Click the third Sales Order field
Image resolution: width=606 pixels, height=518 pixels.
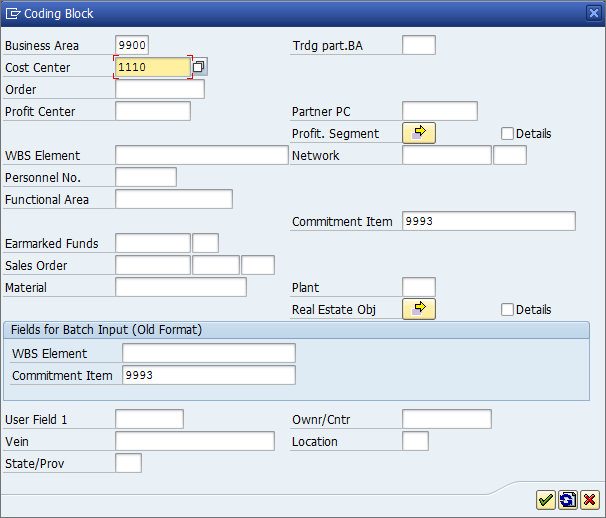(258, 266)
